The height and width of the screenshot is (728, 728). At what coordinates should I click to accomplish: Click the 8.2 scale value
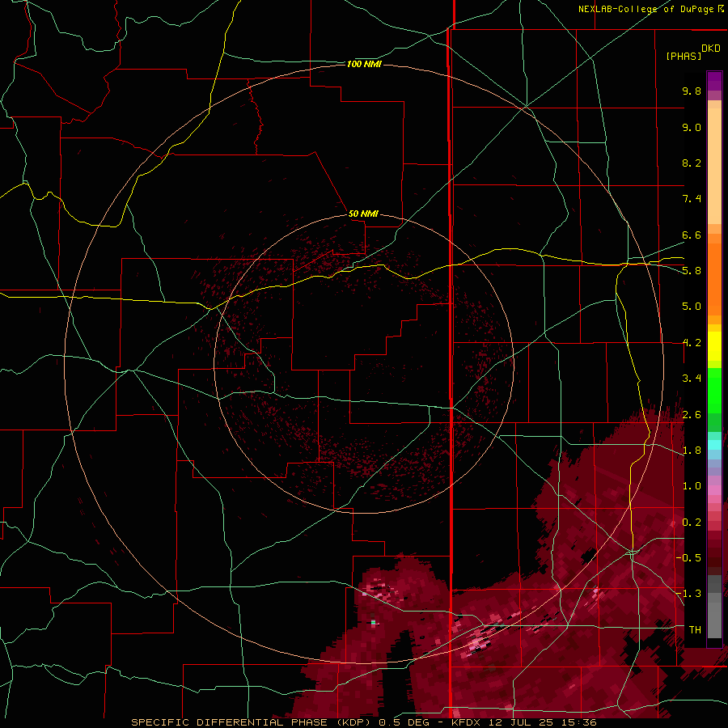692,163
